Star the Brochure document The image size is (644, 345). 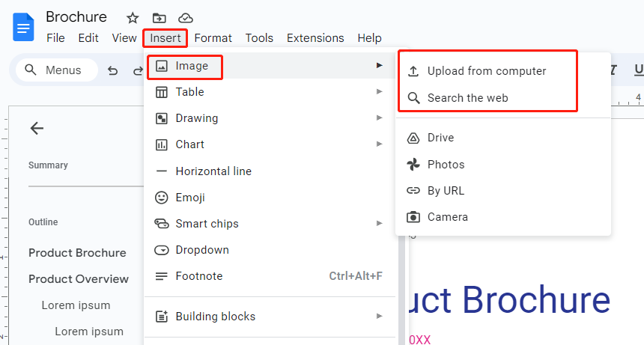tap(133, 18)
